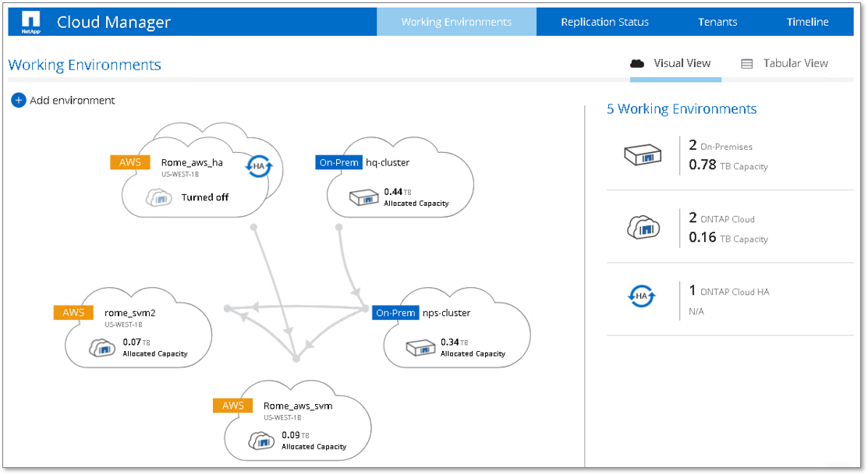
Task: Click US-WEST-1B region under rome_svm2
Action: pyautogui.click(x=123, y=325)
